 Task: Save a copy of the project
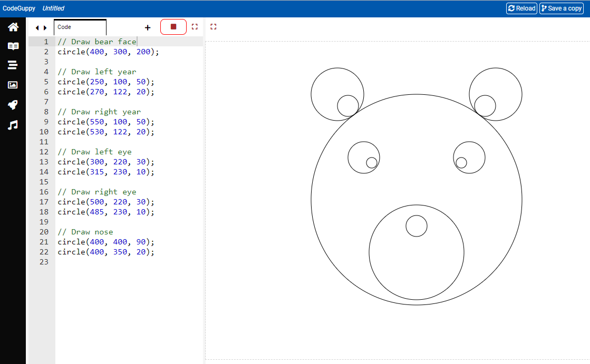[x=561, y=8]
